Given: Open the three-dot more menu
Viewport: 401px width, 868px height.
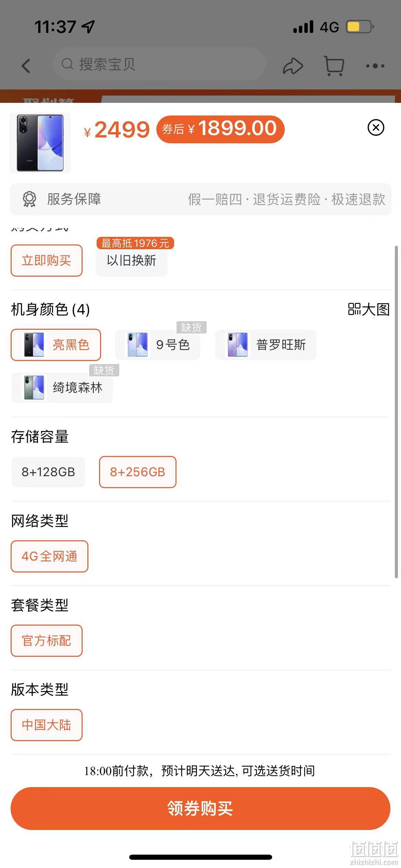Looking at the screenshot, I should point(375,66).
